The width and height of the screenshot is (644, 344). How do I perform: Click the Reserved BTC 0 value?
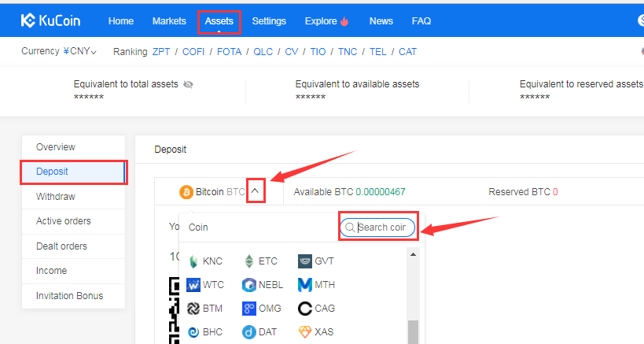click(x=555, y=192)
